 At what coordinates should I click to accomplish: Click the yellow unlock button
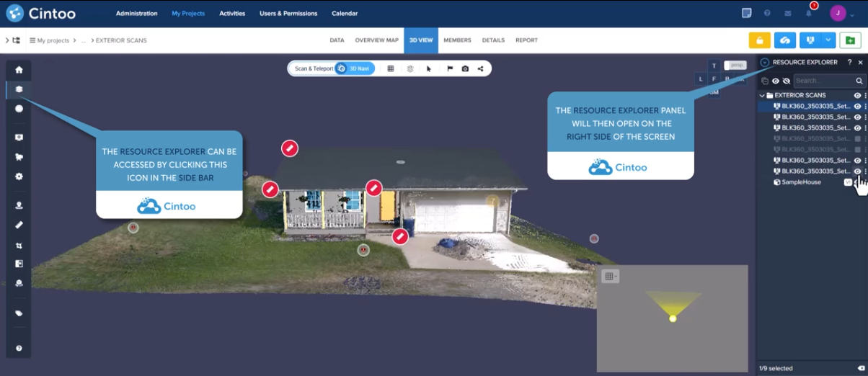759,40
